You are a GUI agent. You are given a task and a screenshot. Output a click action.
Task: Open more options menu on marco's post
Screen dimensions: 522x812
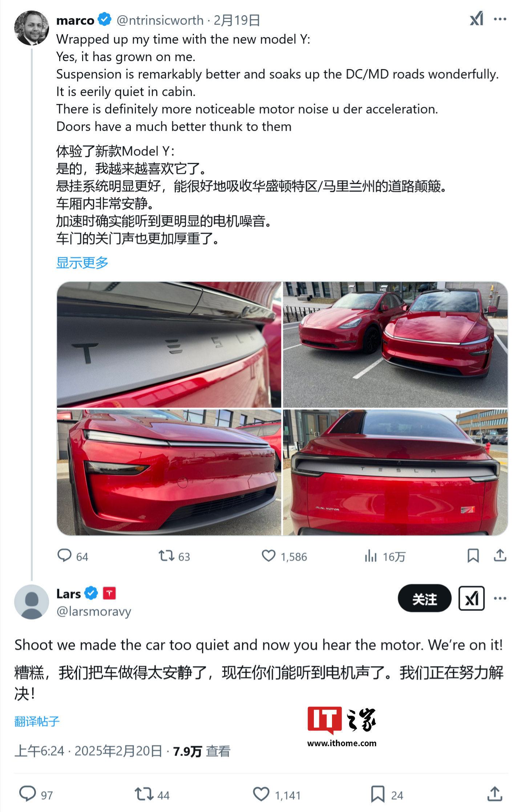500,19
